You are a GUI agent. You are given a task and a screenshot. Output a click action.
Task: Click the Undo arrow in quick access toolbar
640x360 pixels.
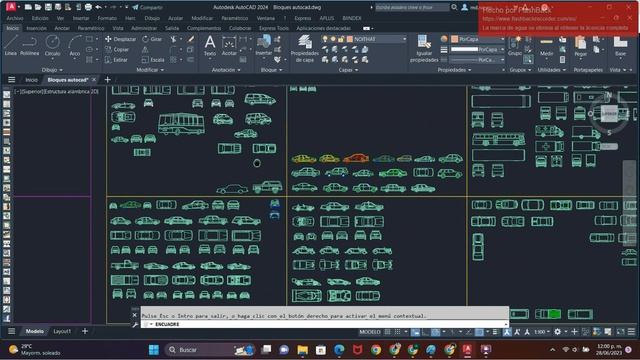coord(98,7)
